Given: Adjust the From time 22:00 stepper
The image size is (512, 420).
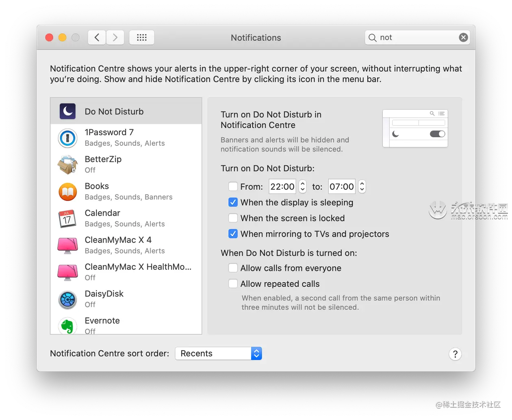Looking at the screenshot, I should click(x=302, y=186).
